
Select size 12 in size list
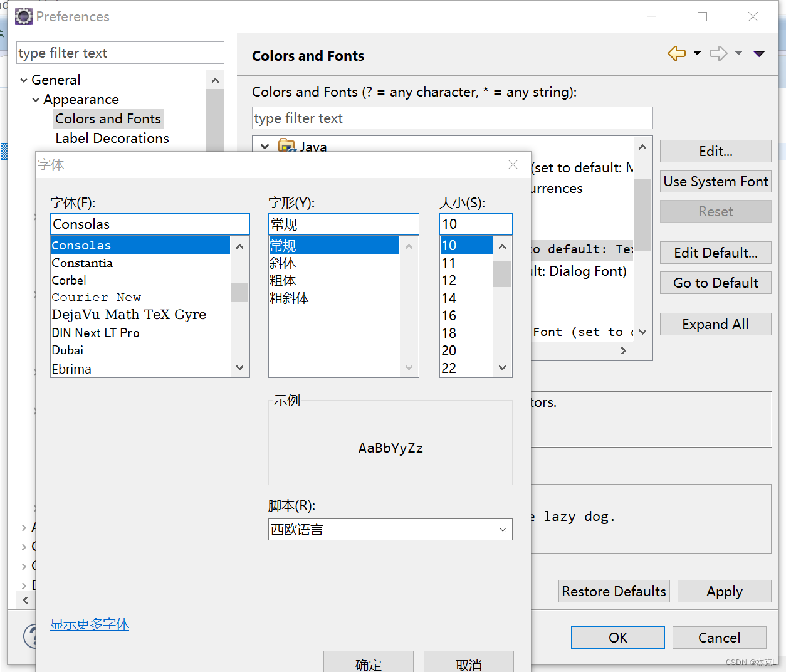click(x=449, y=280)
